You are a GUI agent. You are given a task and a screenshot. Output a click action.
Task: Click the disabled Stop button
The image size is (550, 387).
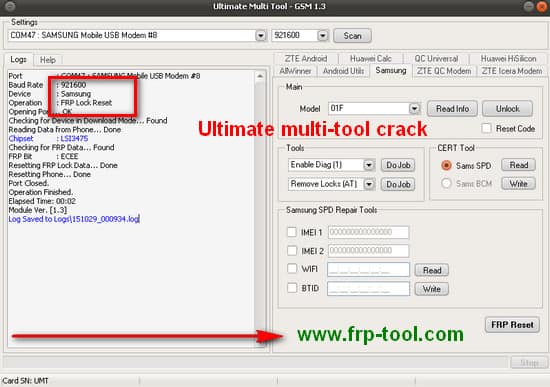coord(529,363)
